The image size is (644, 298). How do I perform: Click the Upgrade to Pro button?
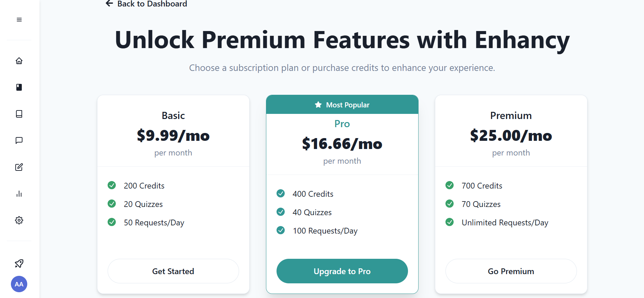click(x=342, y=271)
